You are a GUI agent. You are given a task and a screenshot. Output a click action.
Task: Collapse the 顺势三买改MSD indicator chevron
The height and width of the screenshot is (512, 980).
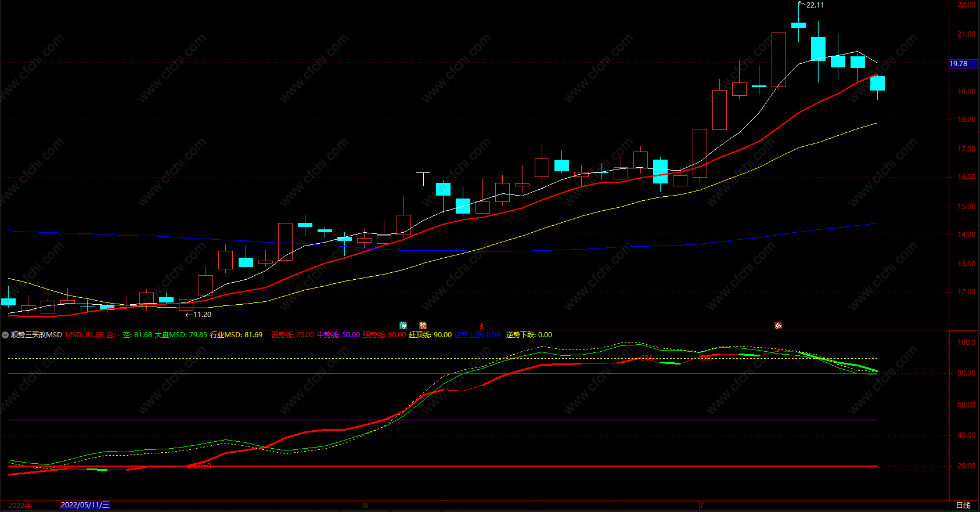pos(5,335)
